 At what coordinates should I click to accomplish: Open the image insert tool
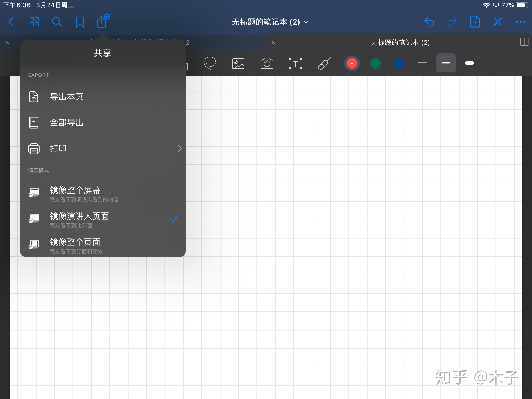pyautogui.click(x=238, y=63)
